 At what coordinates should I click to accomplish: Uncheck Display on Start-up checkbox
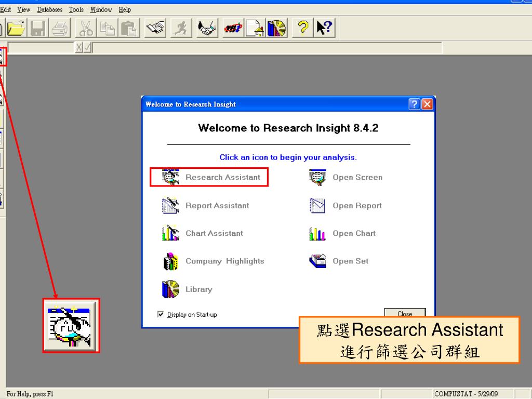pos(161,314)
